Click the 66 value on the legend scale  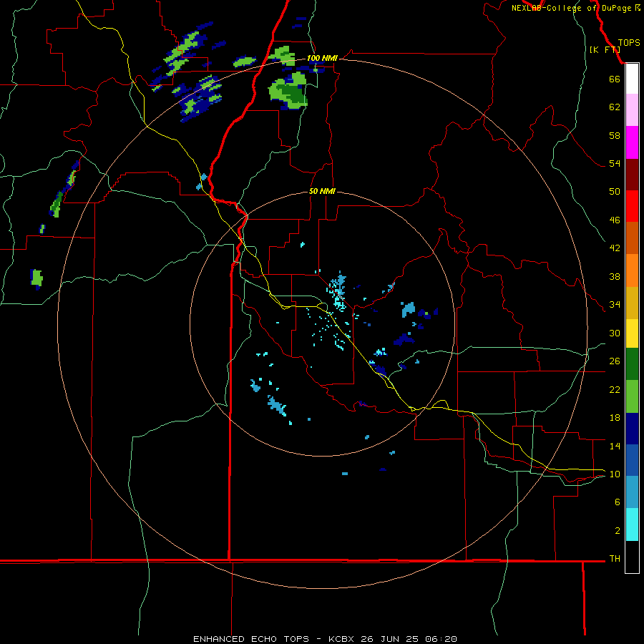(615, 79)
